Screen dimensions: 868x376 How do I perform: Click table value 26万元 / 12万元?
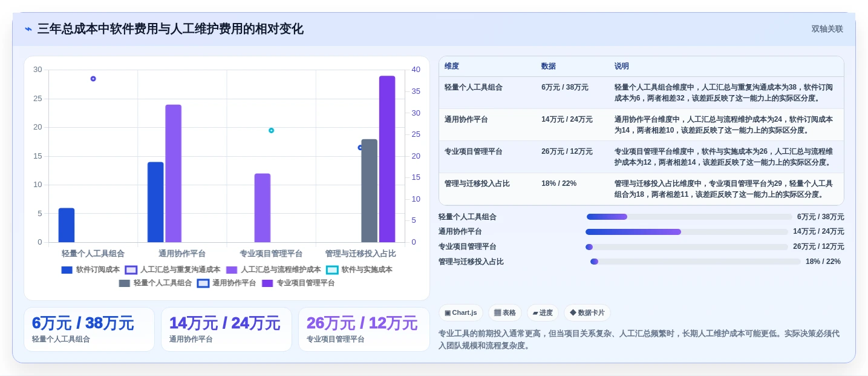coord(567,151)
